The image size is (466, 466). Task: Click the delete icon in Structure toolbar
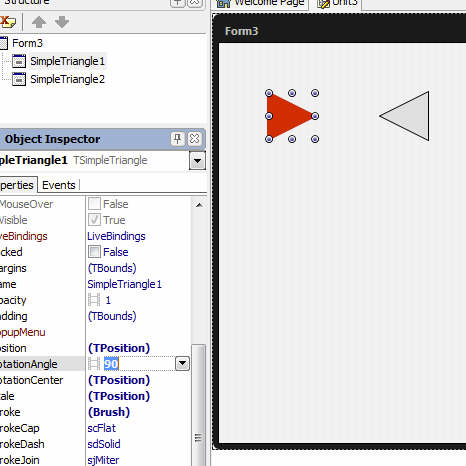pyautogui.click(x=8, y=22)
